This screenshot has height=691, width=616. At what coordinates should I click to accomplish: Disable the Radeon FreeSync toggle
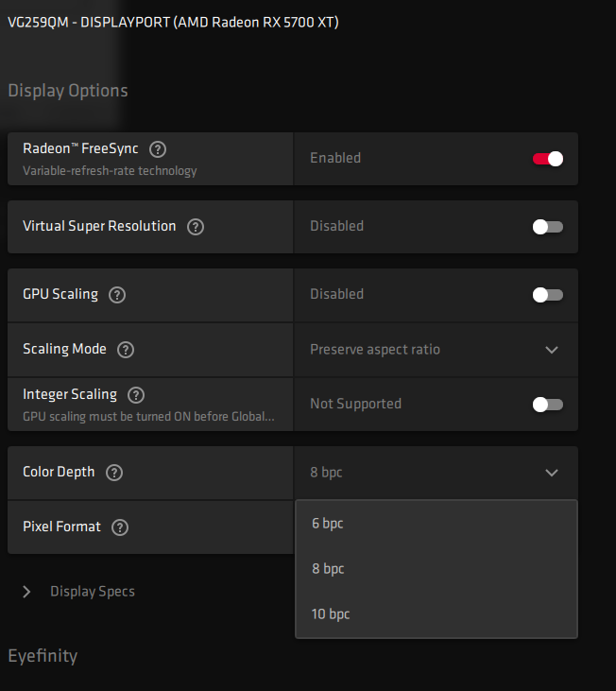(548, 159)
